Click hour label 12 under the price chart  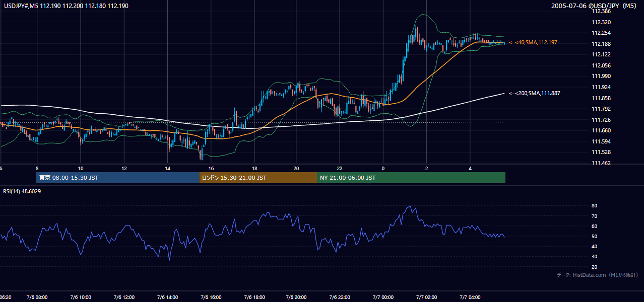(124, 168)
